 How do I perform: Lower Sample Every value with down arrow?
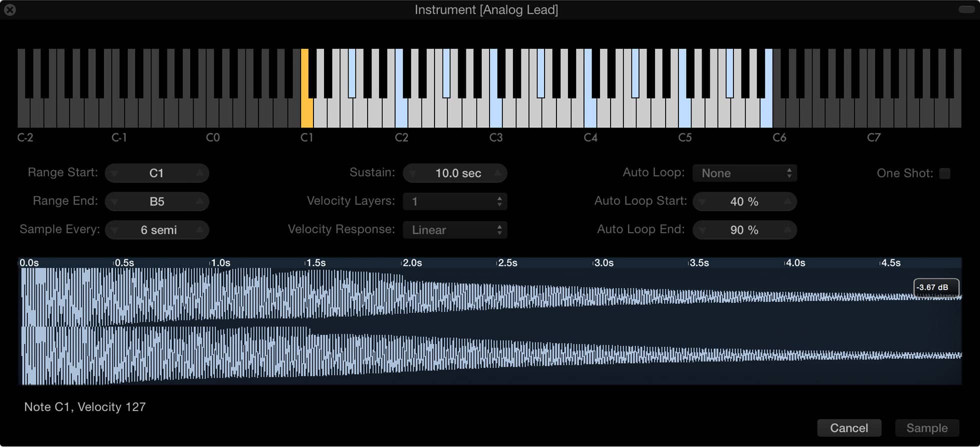(x=114, y=230)
